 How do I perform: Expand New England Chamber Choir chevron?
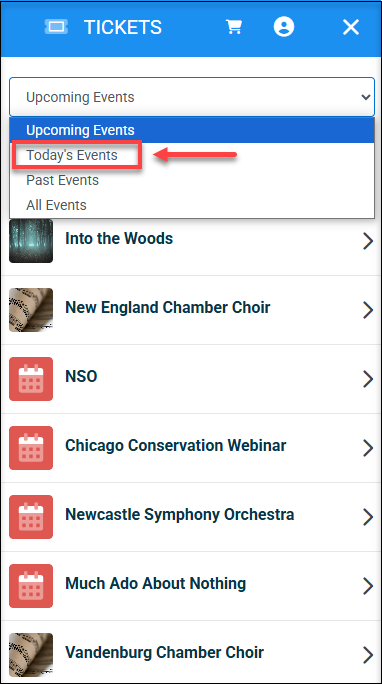tap(368, 310)
